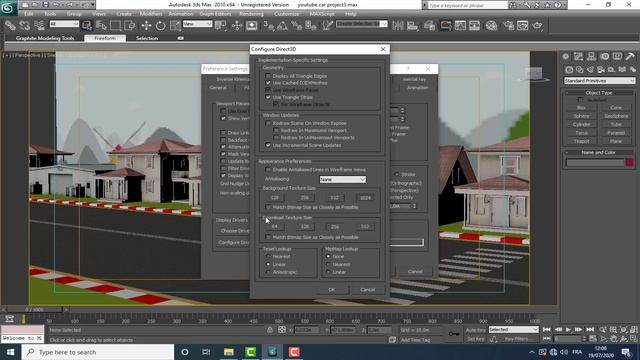Switch to Graphite Modeling Tools tab
This screenshot has height=360, width=640.
[x=45, y=38]
